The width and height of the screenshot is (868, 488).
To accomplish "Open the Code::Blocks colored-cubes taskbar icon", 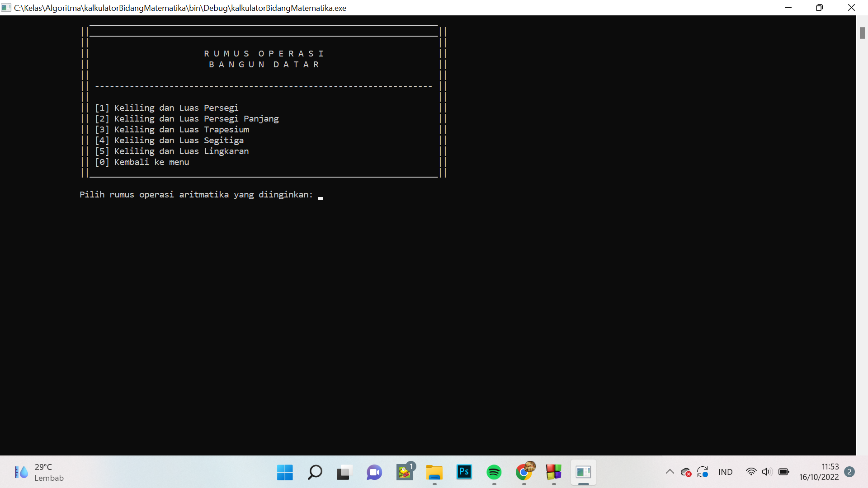I will pos(554,473).
